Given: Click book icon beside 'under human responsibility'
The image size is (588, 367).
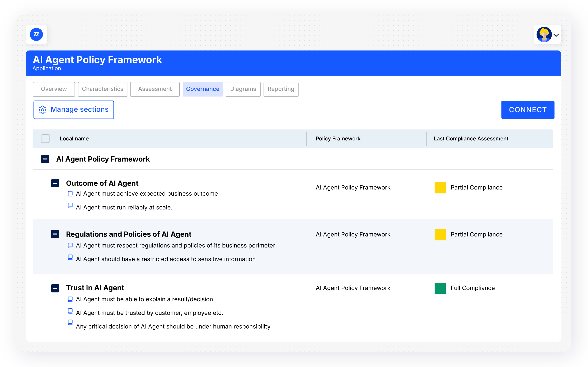Looking at the screenshot, I should tap(70, 322).
